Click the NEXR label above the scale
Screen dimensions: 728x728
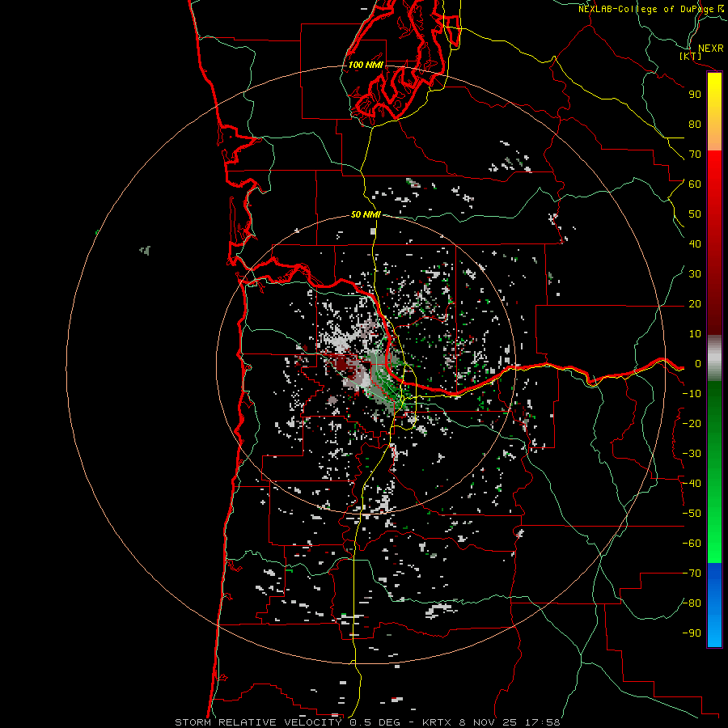[x=710, y=49]
